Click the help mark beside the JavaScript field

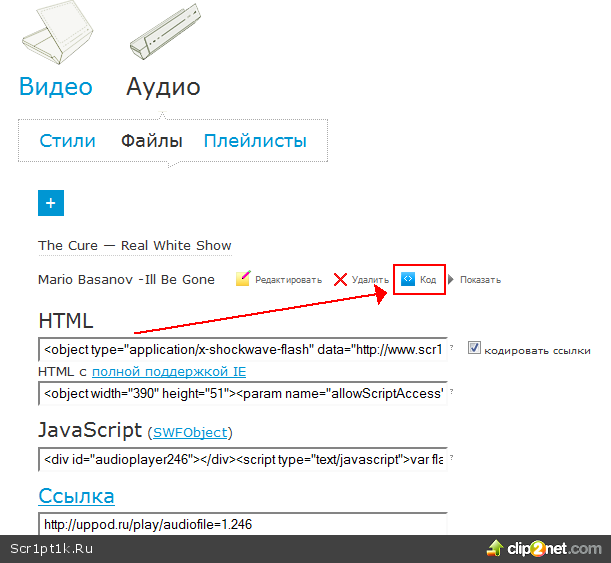point(452,457)
